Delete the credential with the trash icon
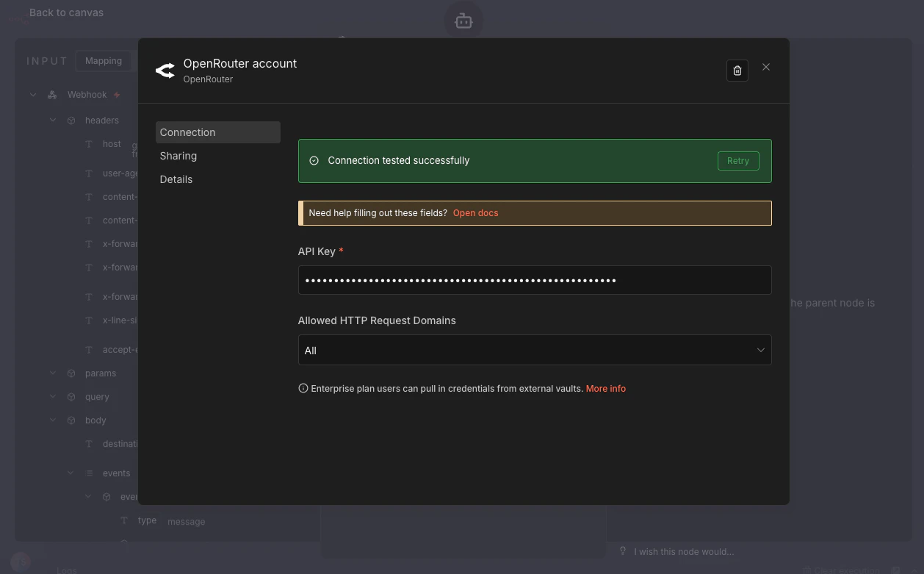Image resolution: width=924 pixels, height=574 pixels. coord(737,71)
